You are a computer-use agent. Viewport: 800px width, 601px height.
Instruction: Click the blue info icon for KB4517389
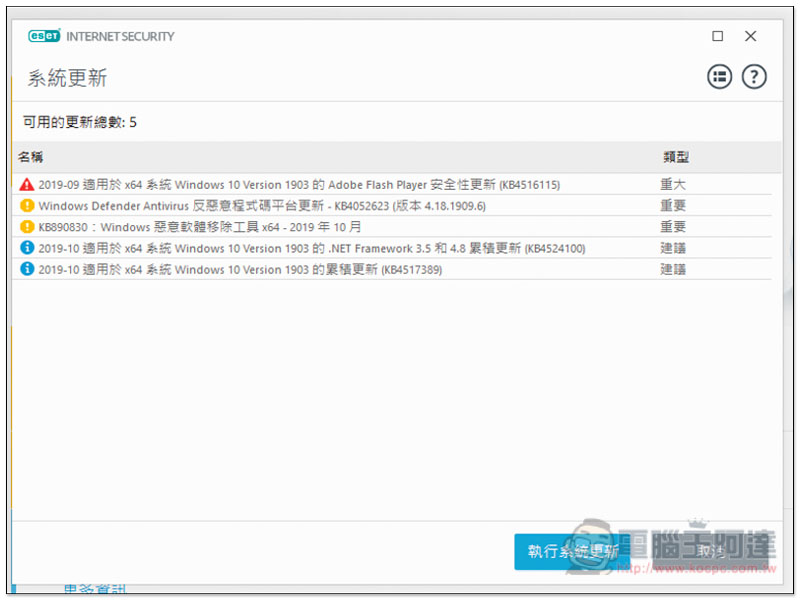click(x=27, y=269)
